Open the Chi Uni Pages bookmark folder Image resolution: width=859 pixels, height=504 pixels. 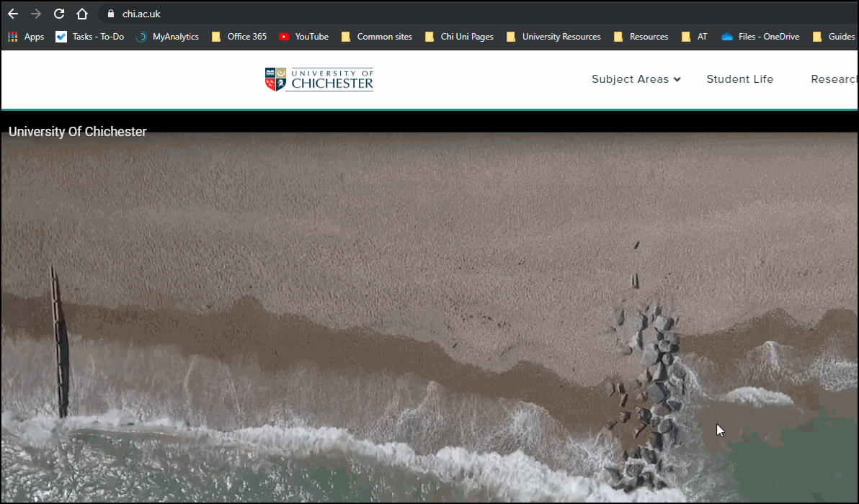(x=459, y=37)
